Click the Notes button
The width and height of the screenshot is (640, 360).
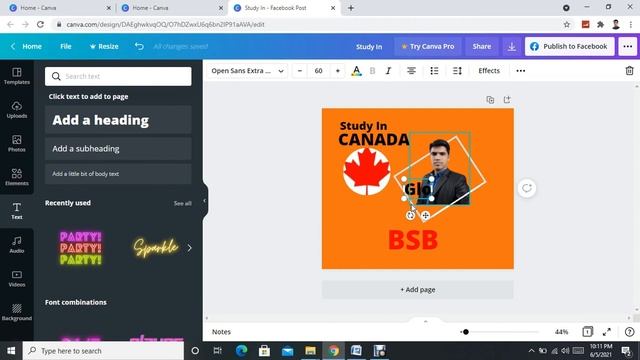[x=221, y=332]
